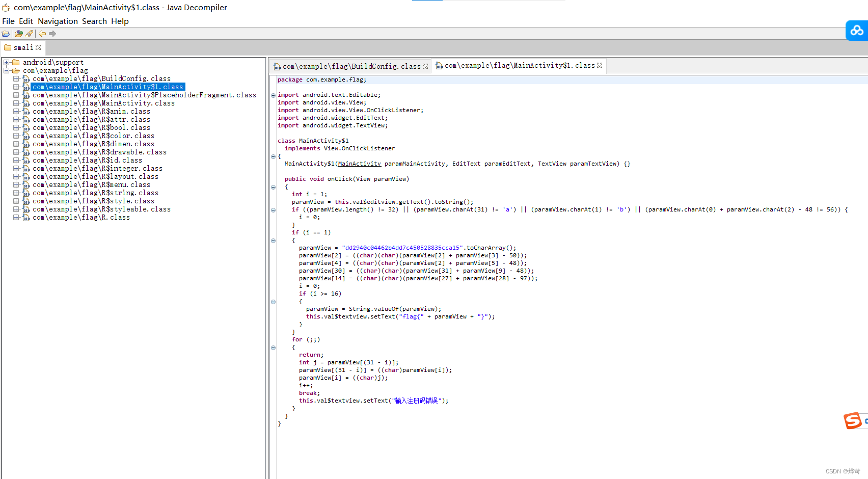This screenshot has width=868, height=479.
Task: Click the Forward navigation arrow icon
Action: point(52,34)
